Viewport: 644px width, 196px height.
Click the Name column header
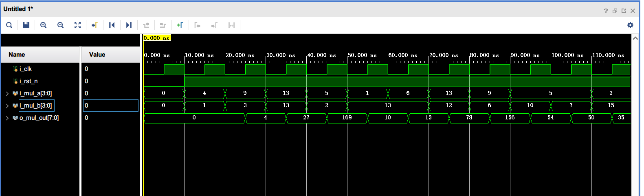coord(40,55)
